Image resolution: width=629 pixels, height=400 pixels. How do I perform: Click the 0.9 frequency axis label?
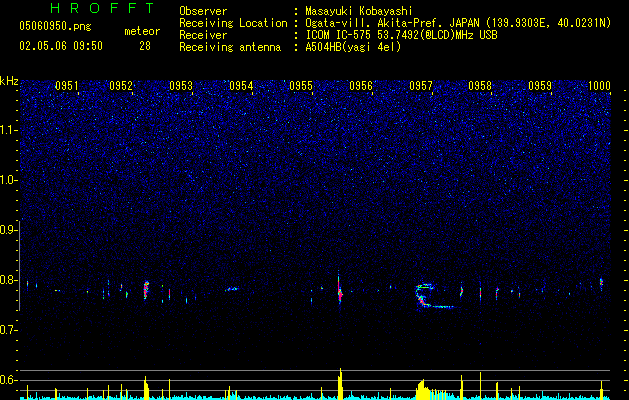click(8, 230)
